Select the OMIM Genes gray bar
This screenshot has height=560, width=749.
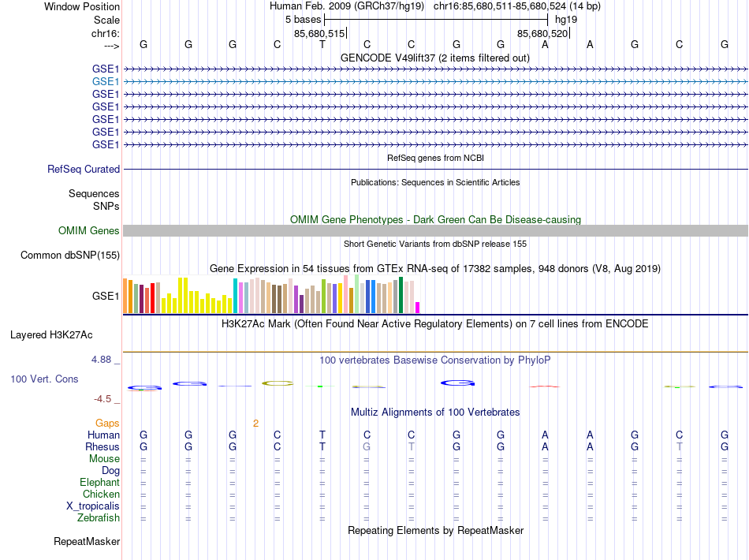tap(435, 231)
